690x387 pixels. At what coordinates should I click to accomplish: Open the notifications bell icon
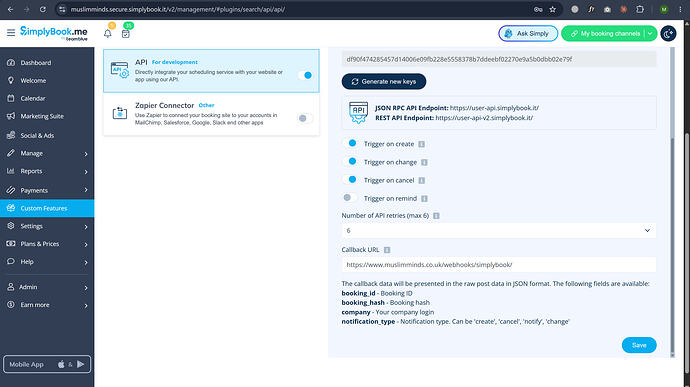click(108, 33)
